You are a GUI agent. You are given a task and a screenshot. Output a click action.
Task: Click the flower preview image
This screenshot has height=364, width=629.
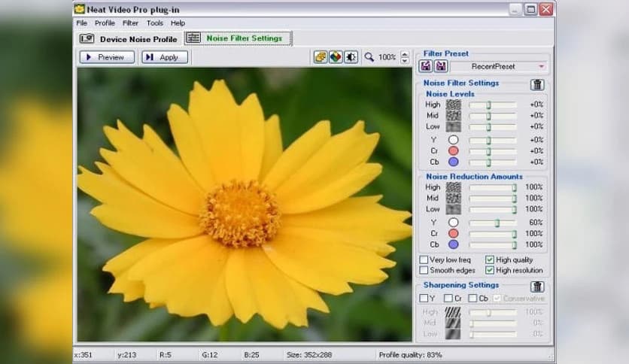click(245, 205)
